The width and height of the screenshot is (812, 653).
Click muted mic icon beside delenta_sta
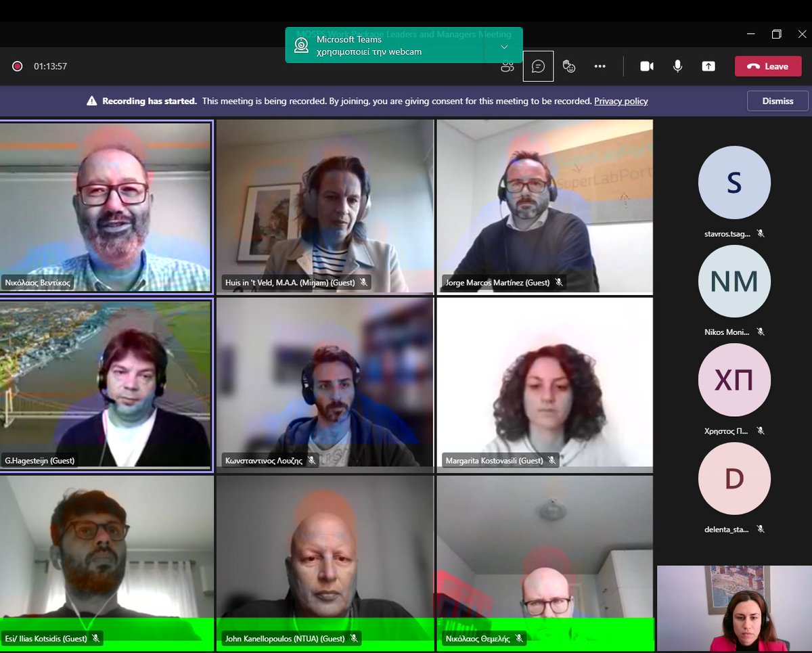pos(761,530)
